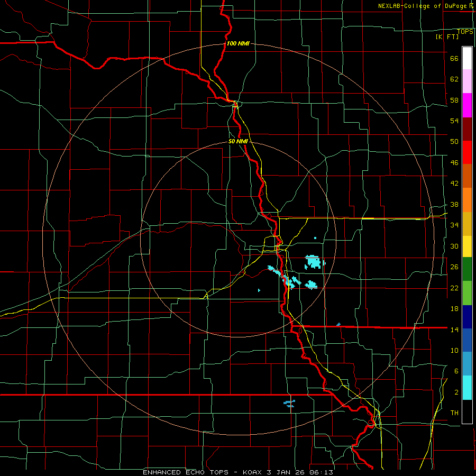Click the "14" legend value

pos(454,329)
